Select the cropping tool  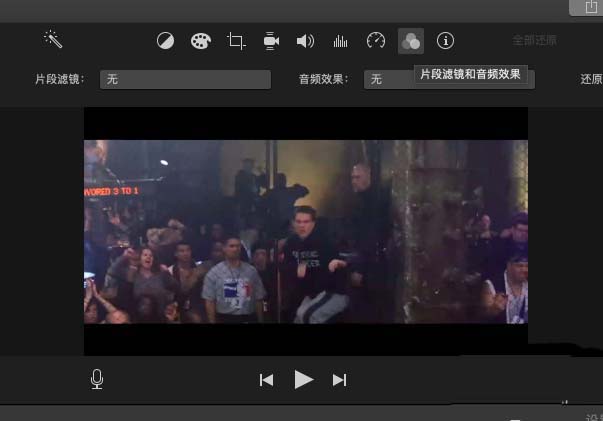(x=236, y=41)
